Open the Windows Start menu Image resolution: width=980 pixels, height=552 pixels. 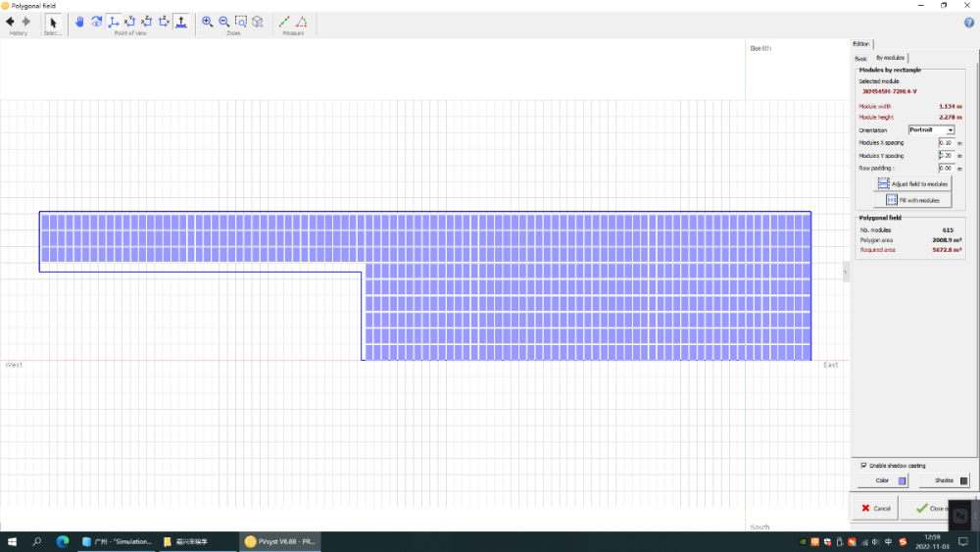point(12,541)
